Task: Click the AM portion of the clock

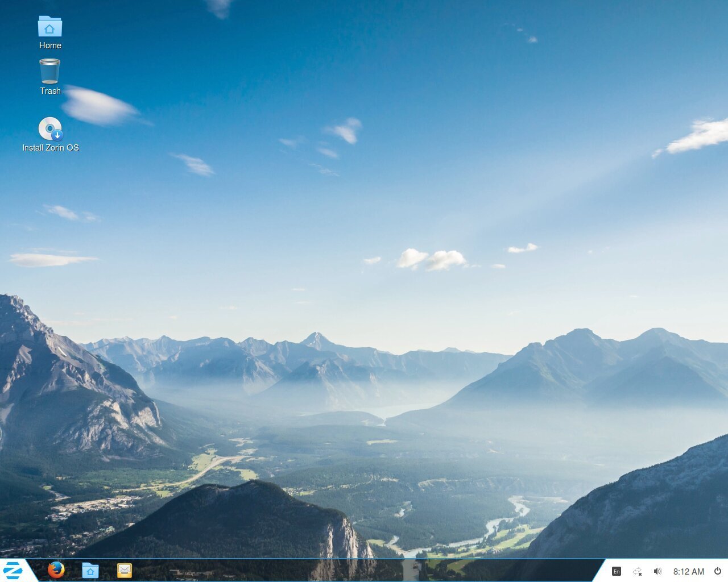Action: coord(697,571)
